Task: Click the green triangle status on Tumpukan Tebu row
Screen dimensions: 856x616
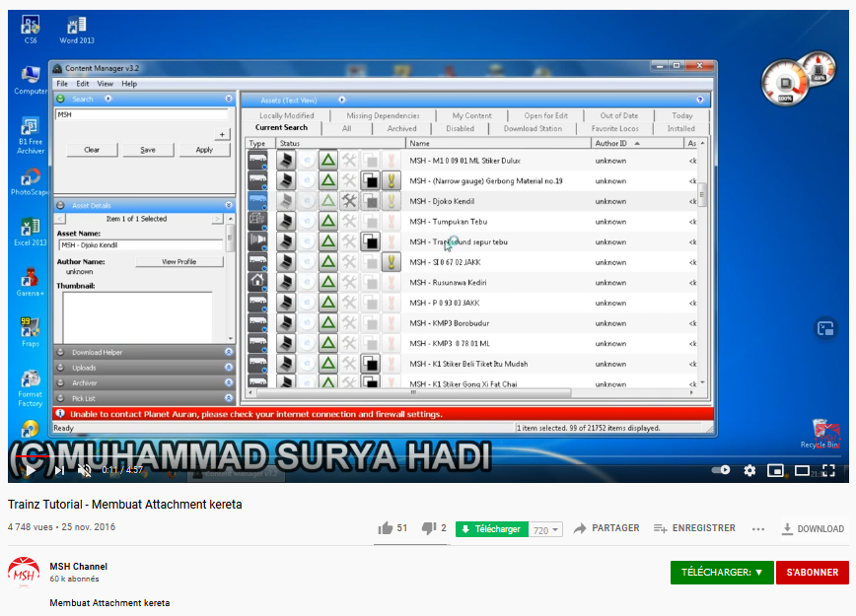Action: [x=328, y=221]
